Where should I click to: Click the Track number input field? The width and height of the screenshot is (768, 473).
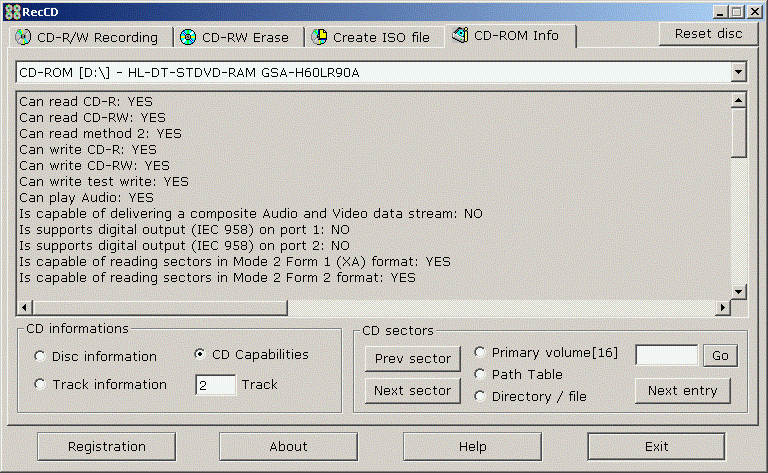(215, 385)
